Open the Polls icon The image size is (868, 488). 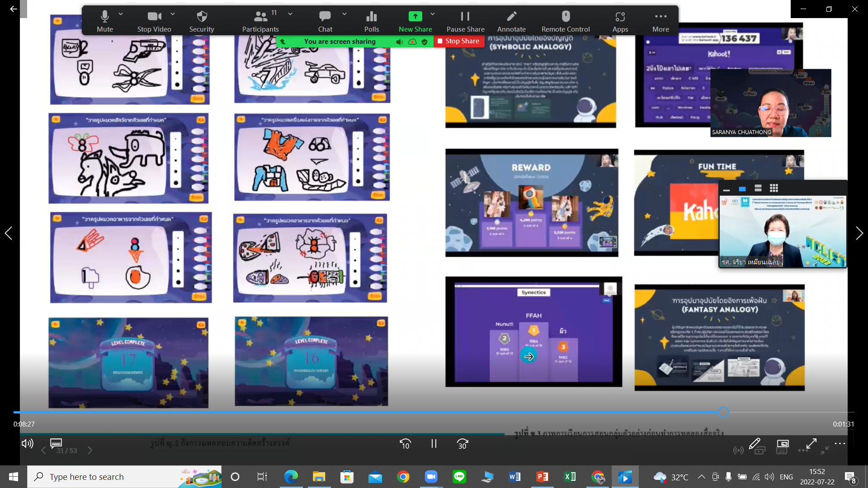[x=372, y=21]
